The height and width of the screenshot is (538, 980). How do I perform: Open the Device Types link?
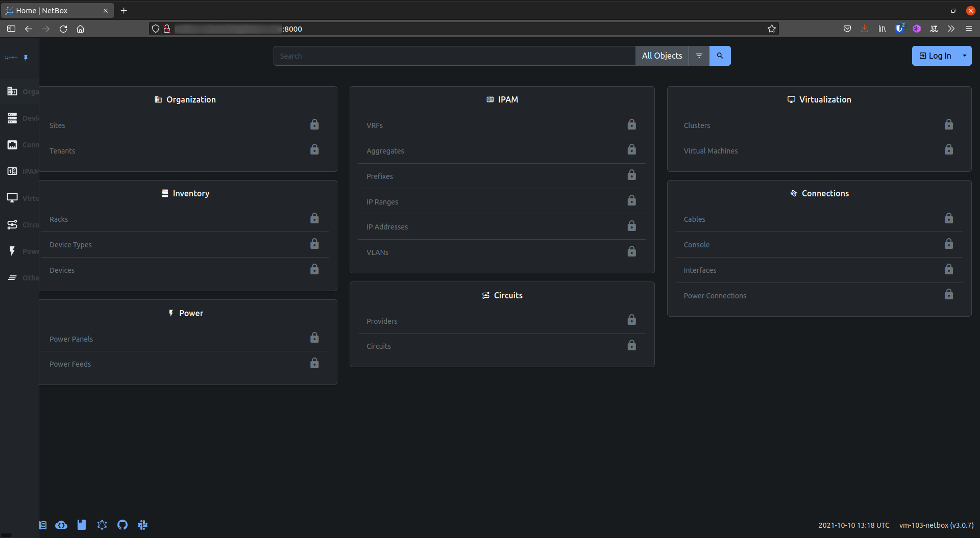coord(70,245)
